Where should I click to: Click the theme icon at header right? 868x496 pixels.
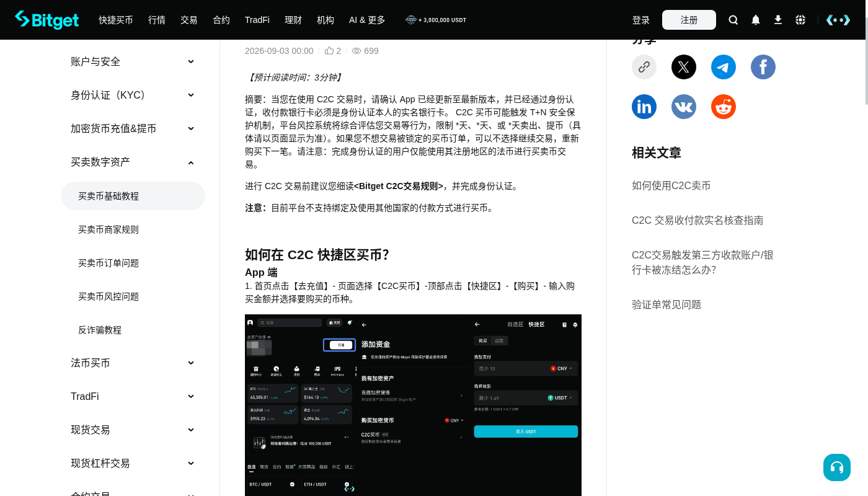[838, 20]
